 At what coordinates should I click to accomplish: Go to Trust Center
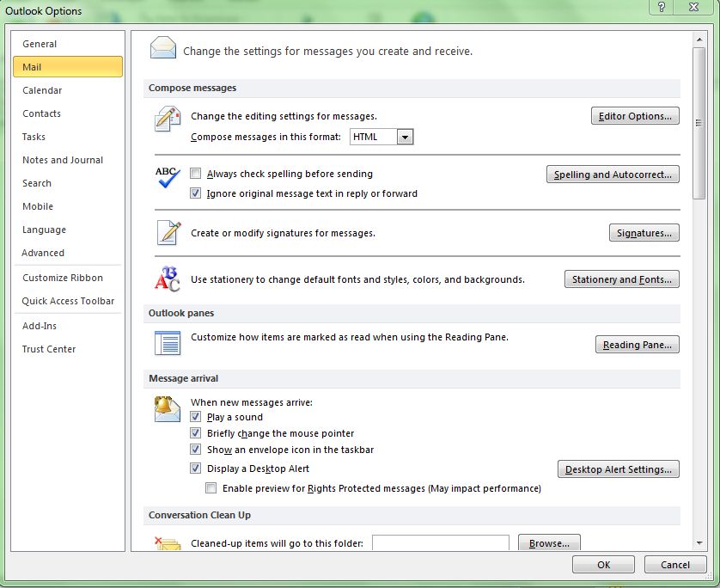68,349
